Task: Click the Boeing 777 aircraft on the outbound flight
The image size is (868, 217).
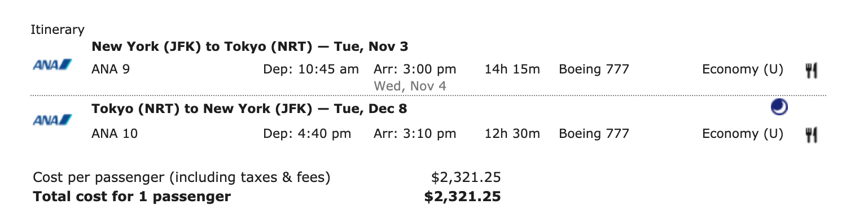Action: 594,70
